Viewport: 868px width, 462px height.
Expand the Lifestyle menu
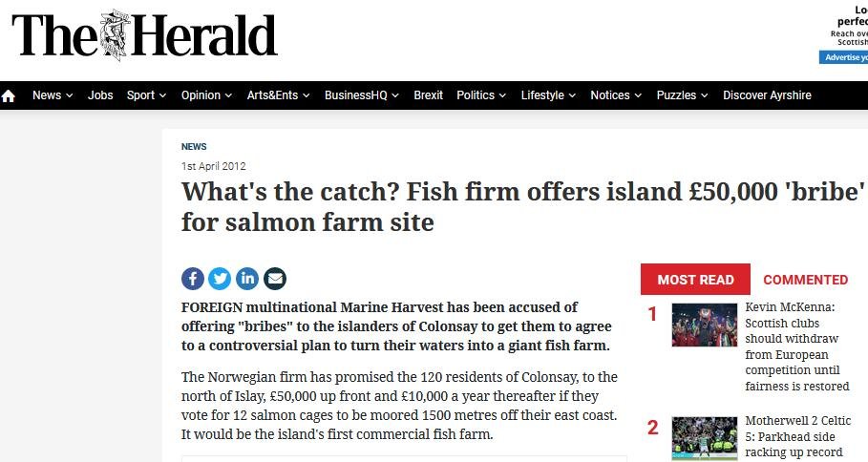pos(548,95)
